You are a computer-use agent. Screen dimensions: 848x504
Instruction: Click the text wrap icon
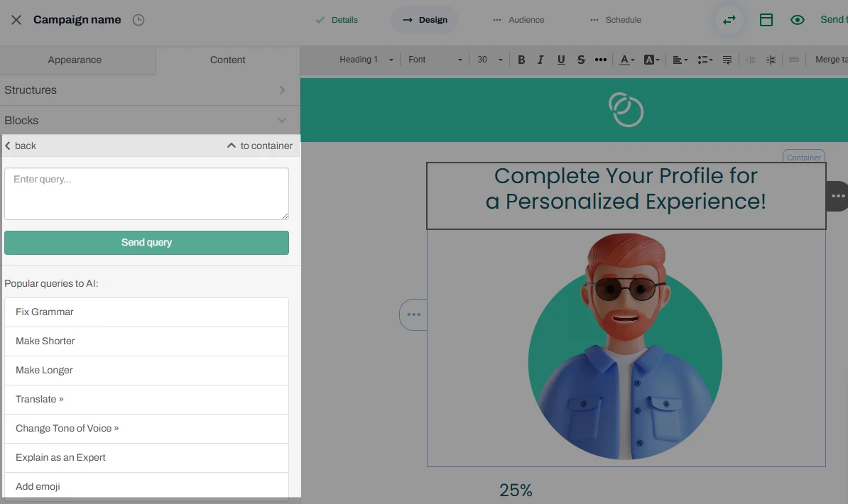[727, 60]
